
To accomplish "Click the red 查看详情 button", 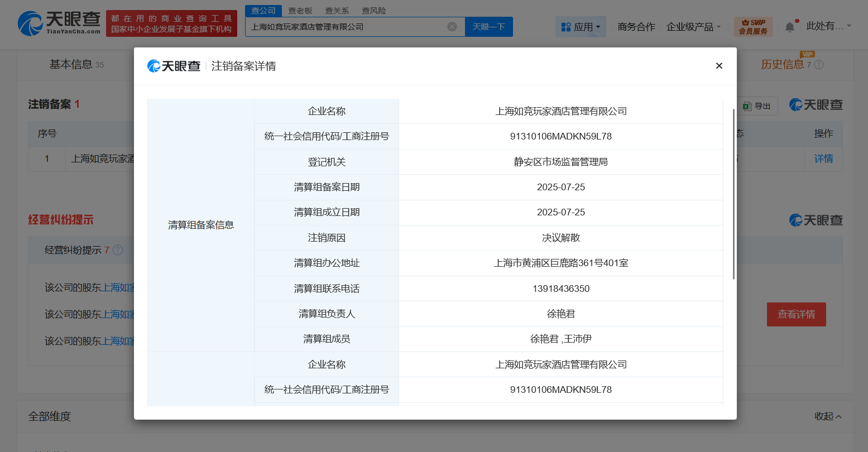I will (x=796, y=315).
